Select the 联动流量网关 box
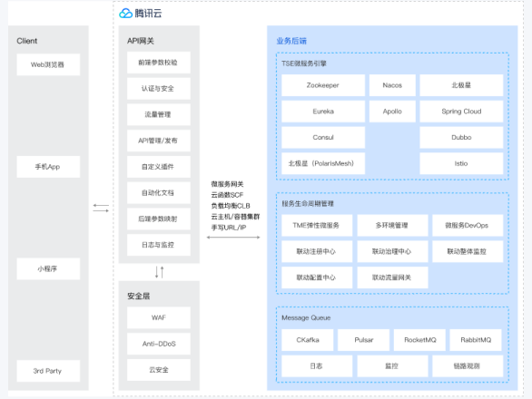532x399 pixels. (x=392, y=277)
